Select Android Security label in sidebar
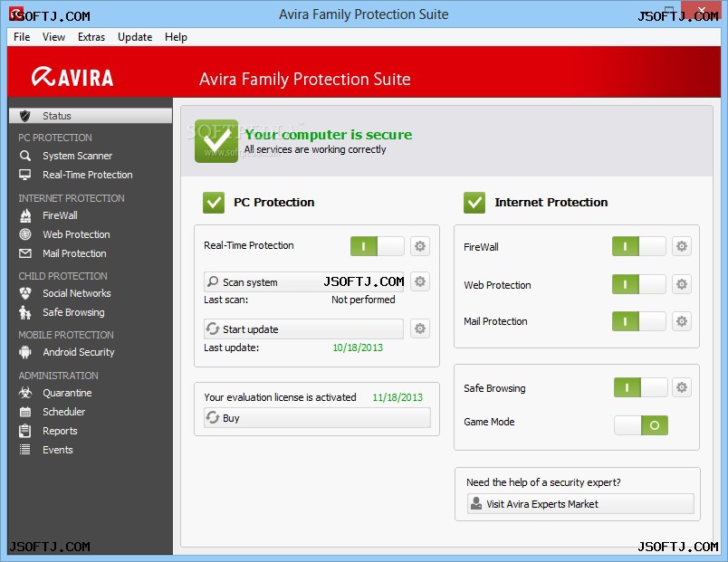728x562 pixels. [x=79, y=352]
